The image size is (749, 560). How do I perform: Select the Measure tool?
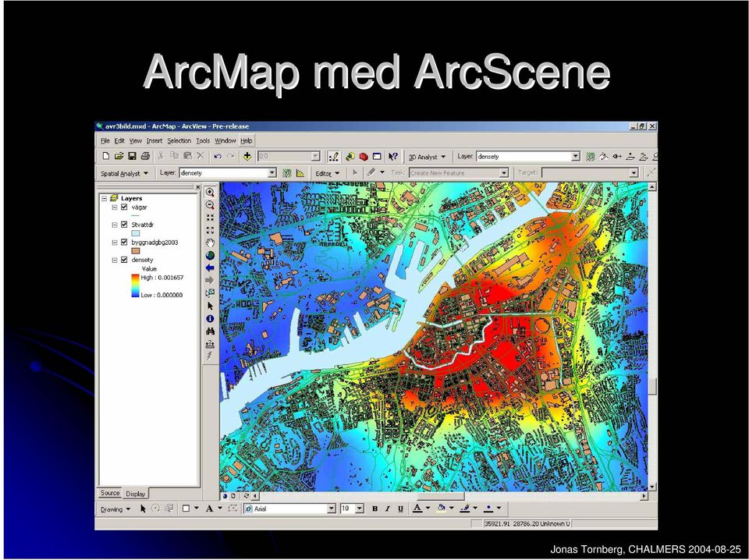pos(210,344)
